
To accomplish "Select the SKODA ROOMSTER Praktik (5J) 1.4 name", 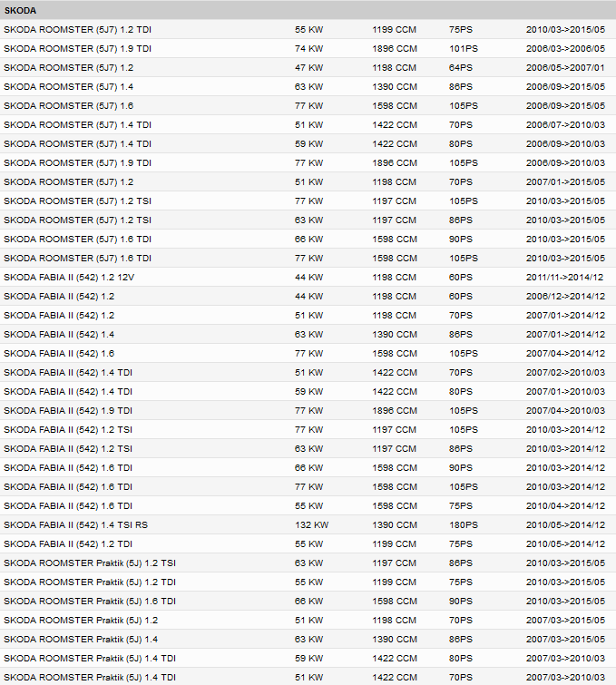I will coord(81,640).
